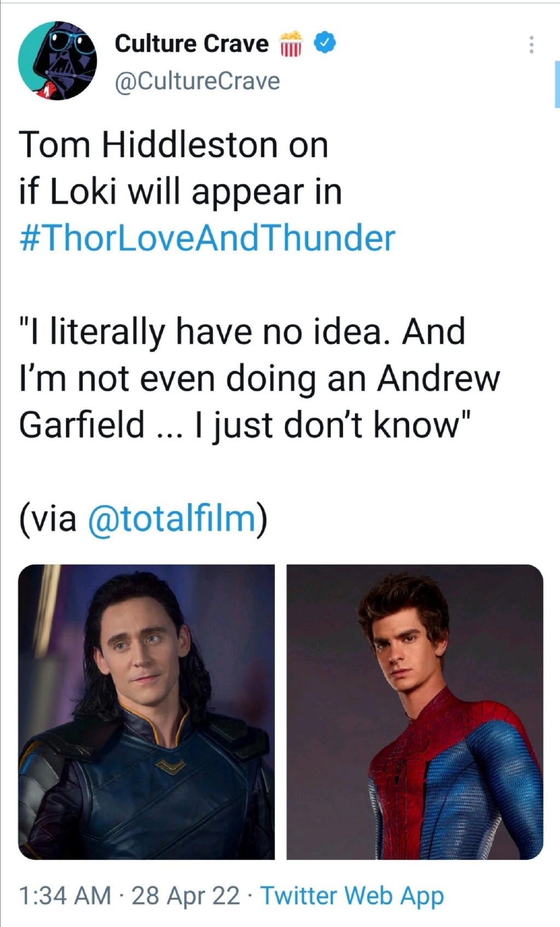Enlarge the Spider-Man photo on the right
Image resolution: width=560 pixels, height=927 pixels.
coord(415,712)
